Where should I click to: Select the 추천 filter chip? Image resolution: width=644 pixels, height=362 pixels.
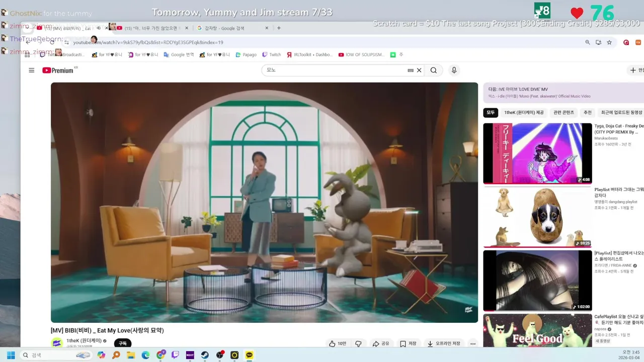[587, 113]
